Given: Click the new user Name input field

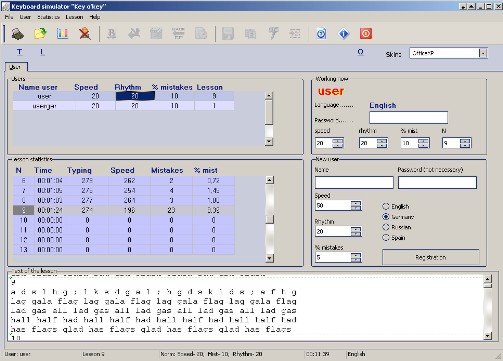Looking at the screenshot, I should click(x=354, y=183).
